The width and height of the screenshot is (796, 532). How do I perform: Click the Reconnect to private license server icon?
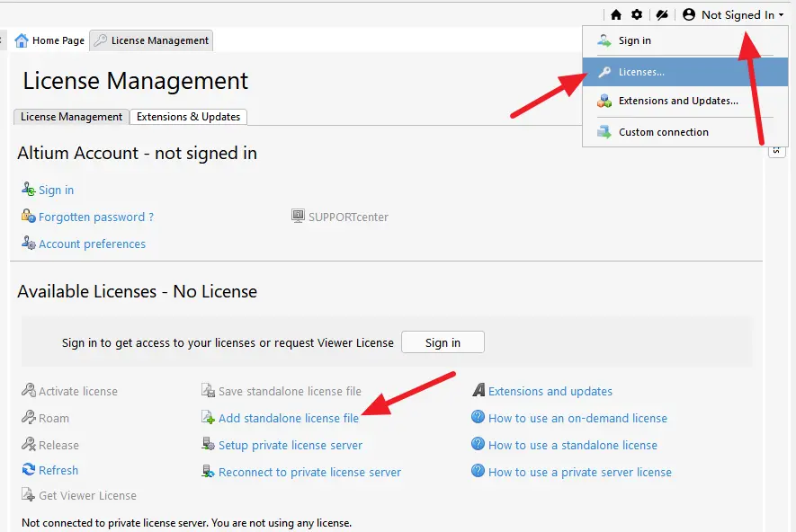coord(208,471)
